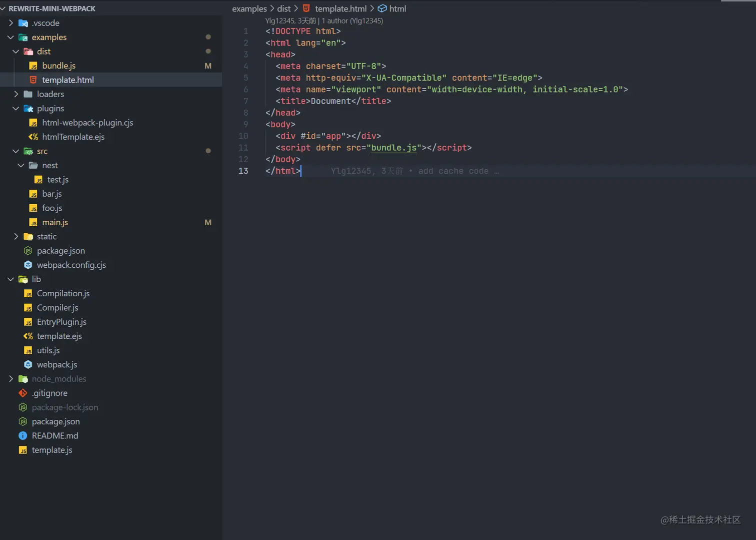Collapse the REWRITE-MINI-WEBPACK root section
This screenshot has width=756, height=540.
coord(3,9)
